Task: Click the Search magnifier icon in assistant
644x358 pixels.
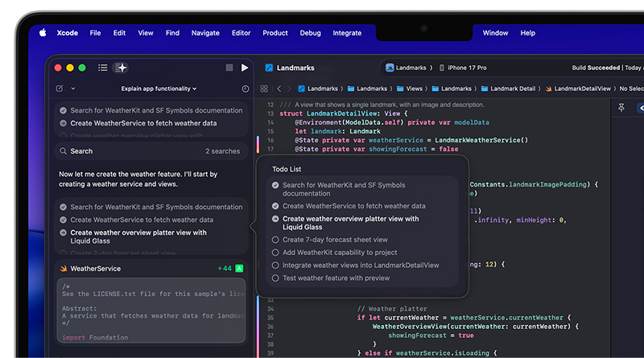Action: point(64,151)
